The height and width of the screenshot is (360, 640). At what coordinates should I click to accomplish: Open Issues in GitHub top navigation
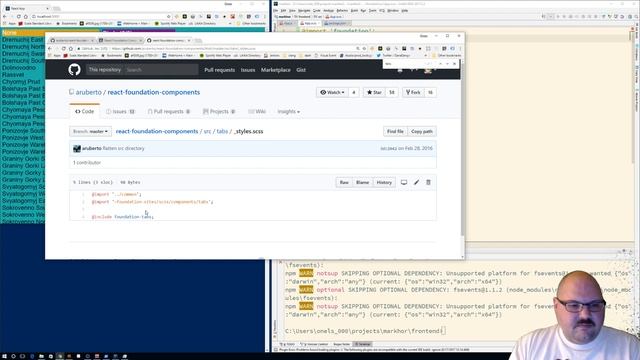(248, 70)
